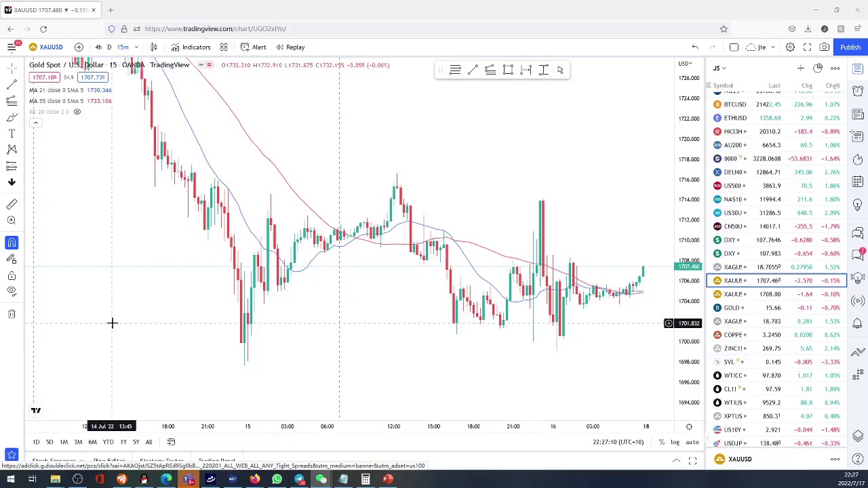Open chart settings gear icon
The width and height of the screenshot is (868, 488).
[x=790, y=47]
